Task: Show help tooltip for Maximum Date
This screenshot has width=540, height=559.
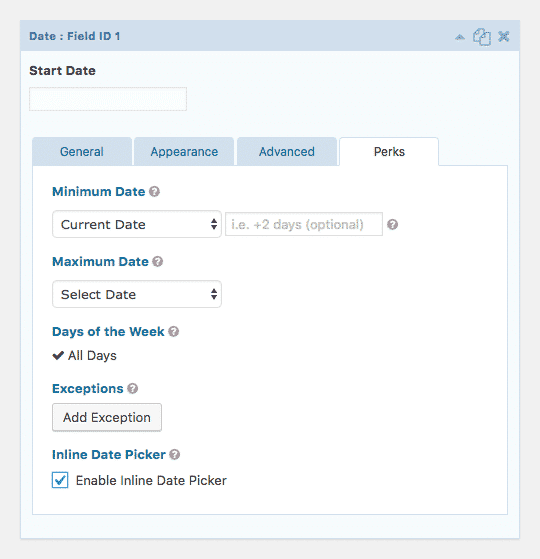Action: click(158, 262)
